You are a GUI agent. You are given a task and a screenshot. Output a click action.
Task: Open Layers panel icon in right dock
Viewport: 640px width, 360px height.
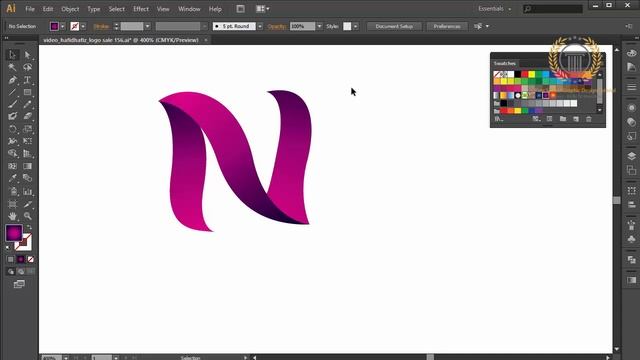631,156
